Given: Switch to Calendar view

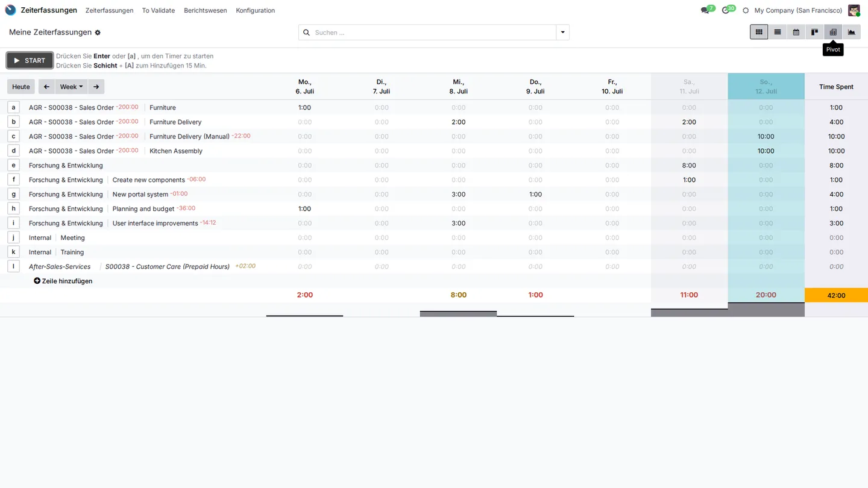Looking at the screenshot, I should 796,32.
